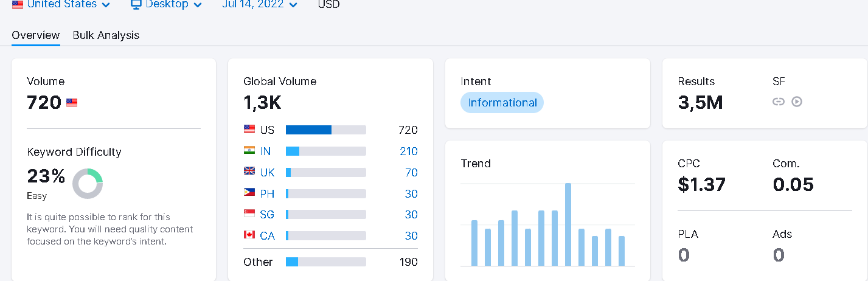Click the UK flag in Global Volume list
868x281 pixels.
point(249,172)
